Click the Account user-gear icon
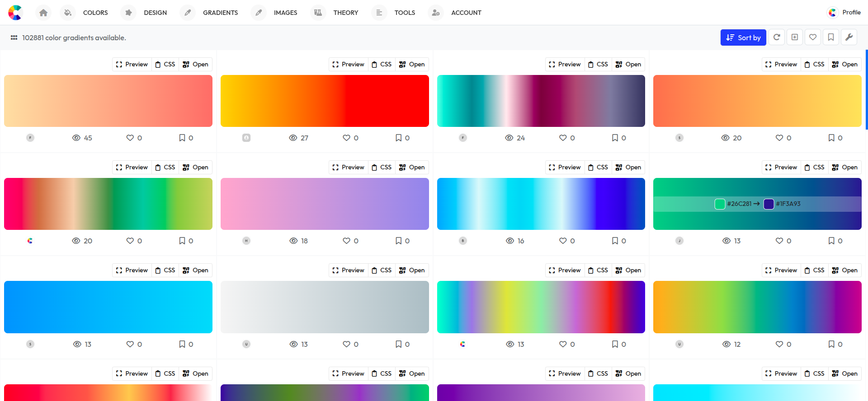This screenshot has height=401, width=868. pos(436,13)
